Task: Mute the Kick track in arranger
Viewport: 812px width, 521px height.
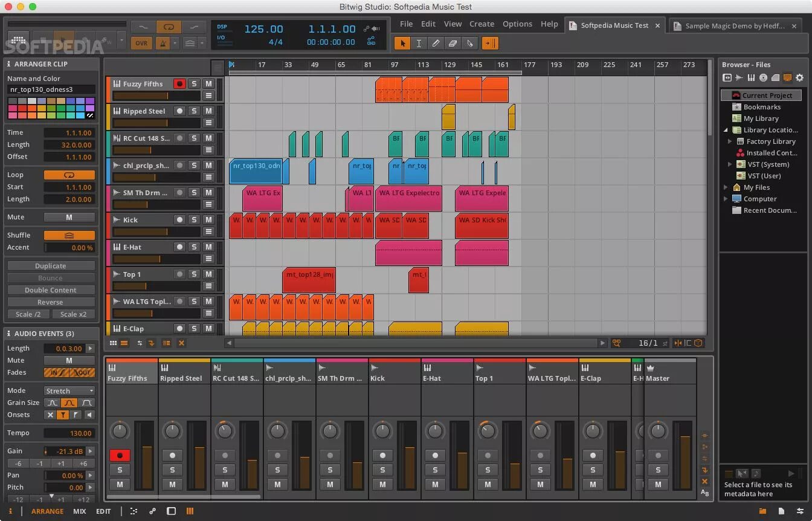Action: 208,220
